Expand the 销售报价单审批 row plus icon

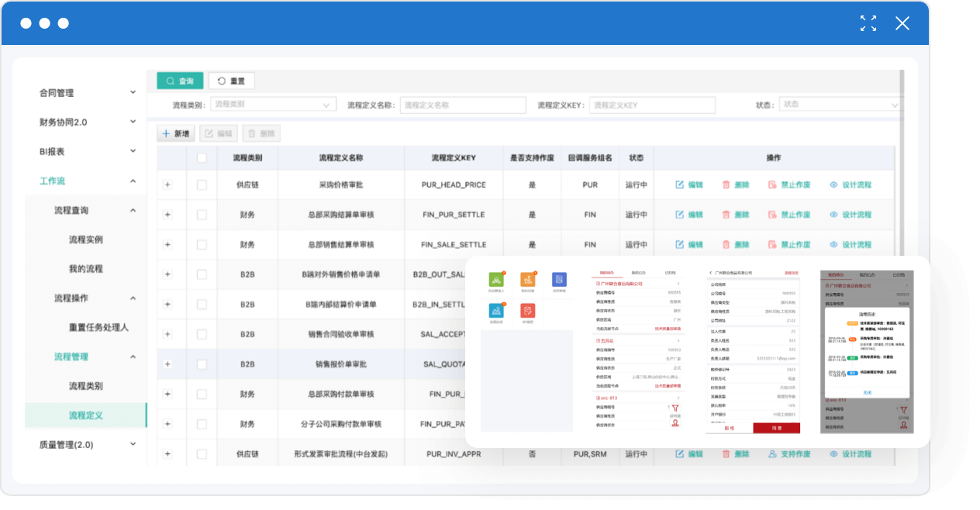point(167,364)
